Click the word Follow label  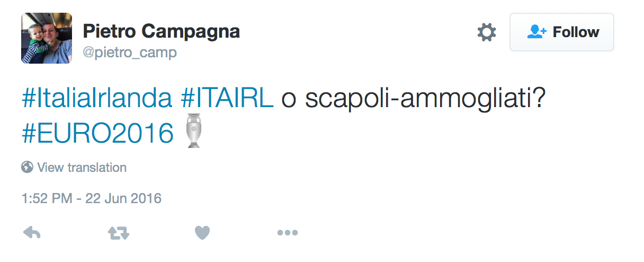click(576, 32)
